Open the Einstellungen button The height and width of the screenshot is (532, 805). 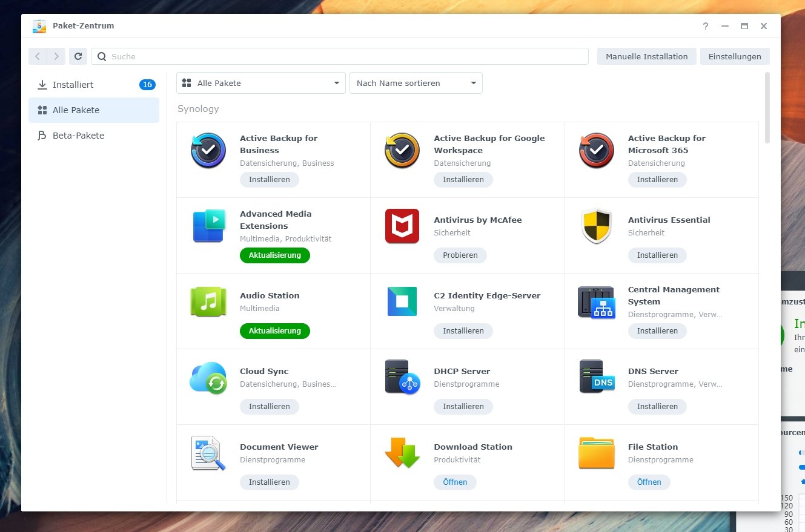pyautogui.click(x=735, y=56)
